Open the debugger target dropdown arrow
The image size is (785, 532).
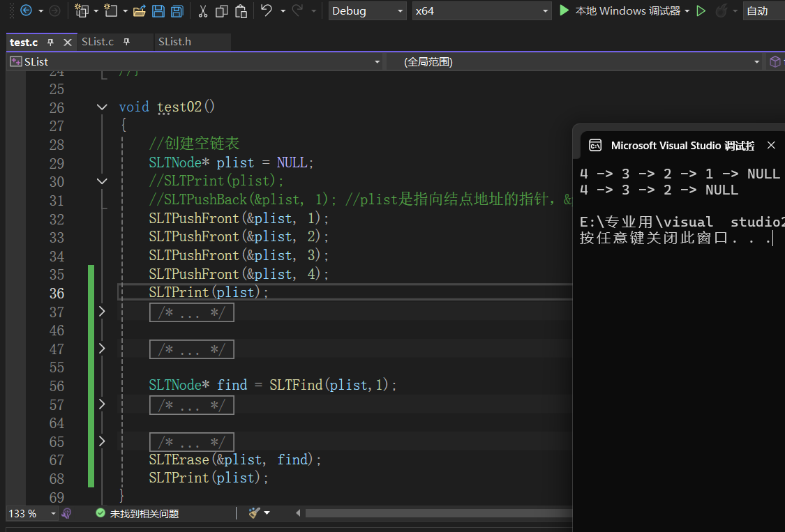687,11
